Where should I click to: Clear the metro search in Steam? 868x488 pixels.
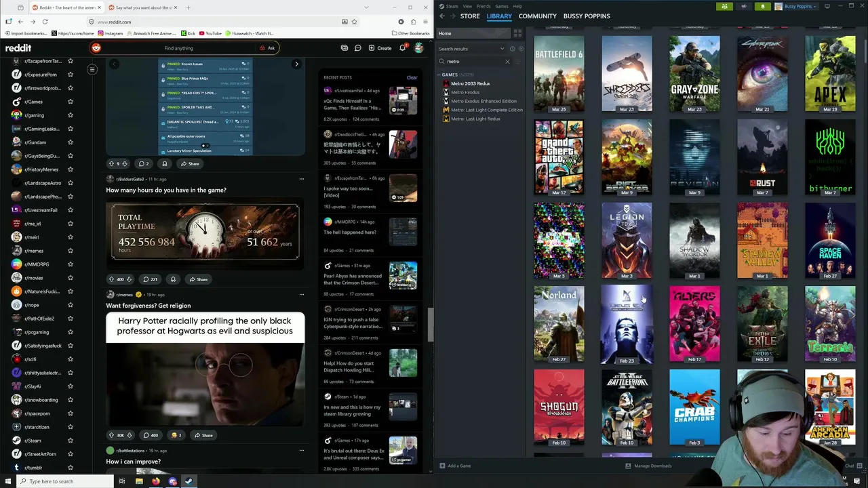pos(507,62)
